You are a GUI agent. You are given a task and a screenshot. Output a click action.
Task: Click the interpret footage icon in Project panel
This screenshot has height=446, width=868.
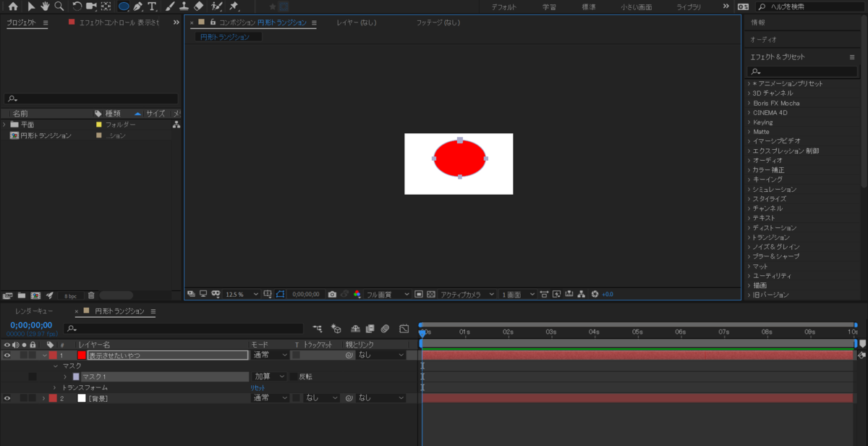click(8, 295)
